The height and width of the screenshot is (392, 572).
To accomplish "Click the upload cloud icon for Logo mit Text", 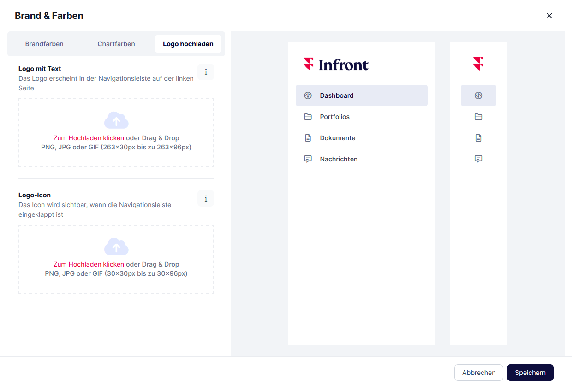I will point(116,120).
